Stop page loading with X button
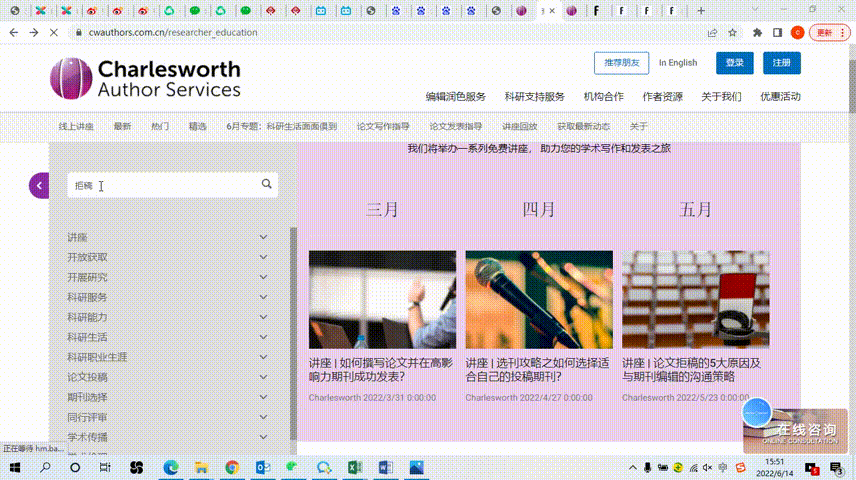 [x=54, y=33]
